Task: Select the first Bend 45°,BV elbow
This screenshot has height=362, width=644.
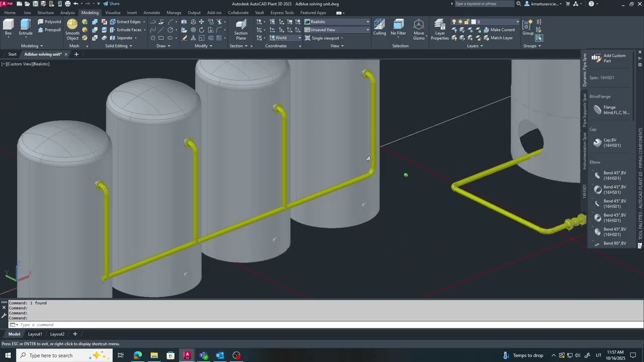Action: click(609, 175)
